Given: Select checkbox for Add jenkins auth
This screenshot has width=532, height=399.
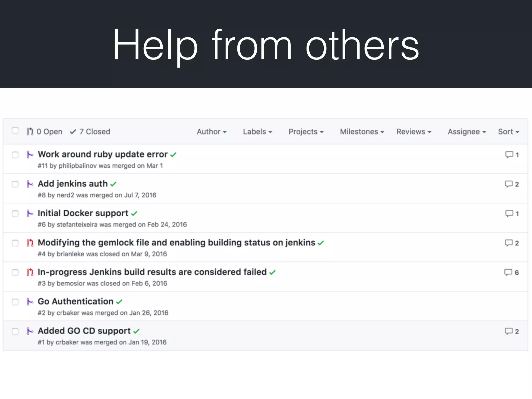Looking at the screenshot, I should [x=15, y=184].
